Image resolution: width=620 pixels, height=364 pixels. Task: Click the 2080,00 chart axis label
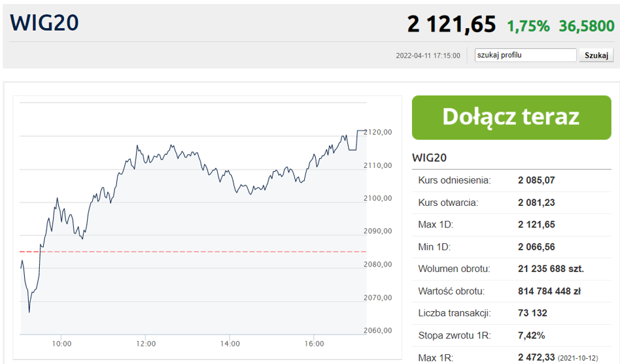tap(377, 265)
